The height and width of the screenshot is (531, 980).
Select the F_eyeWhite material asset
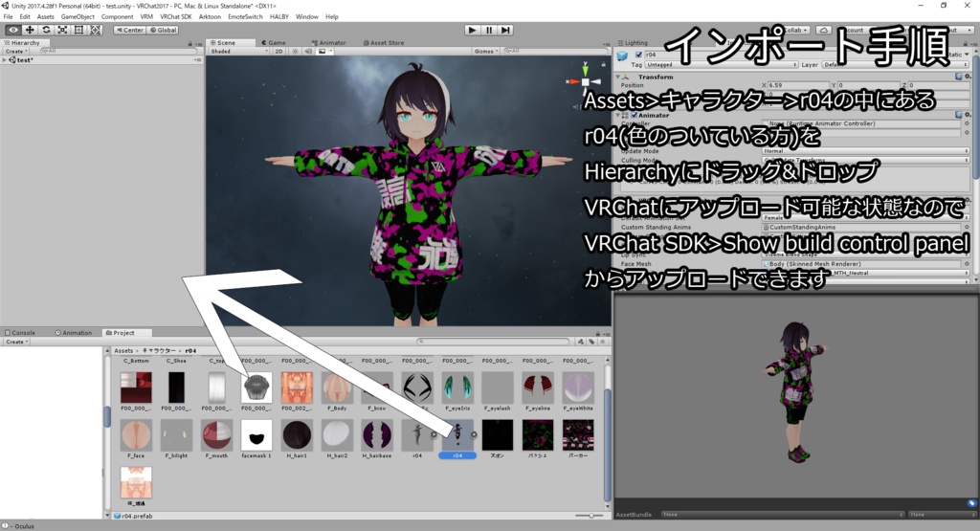pos(577,391)
